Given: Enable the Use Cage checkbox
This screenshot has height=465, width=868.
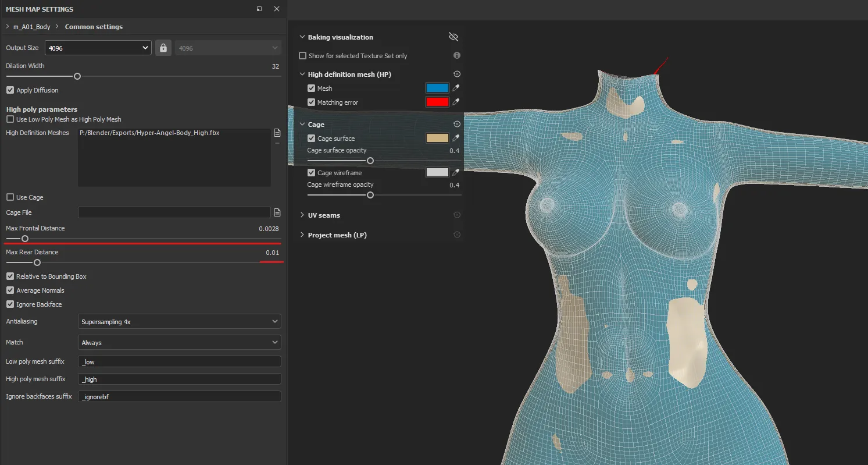Looking at the screenshot, I should click(x=10, y=197).
